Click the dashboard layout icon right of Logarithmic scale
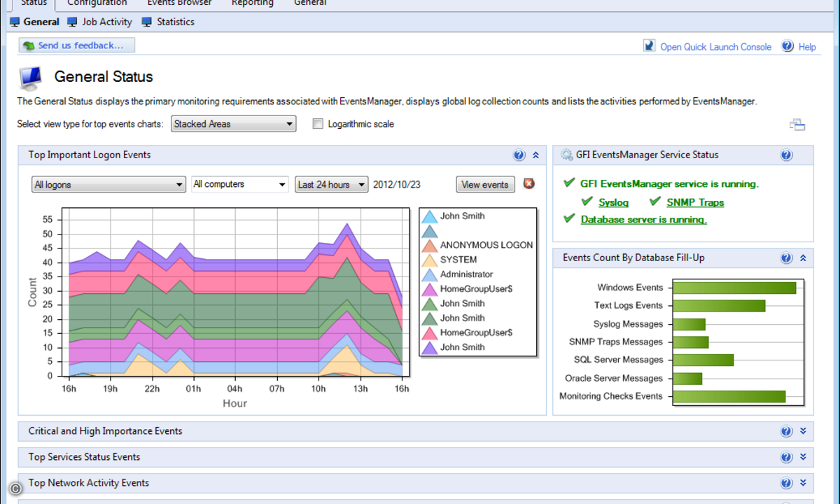The height and width of the screenshot is (504, 840). (797, 125)
